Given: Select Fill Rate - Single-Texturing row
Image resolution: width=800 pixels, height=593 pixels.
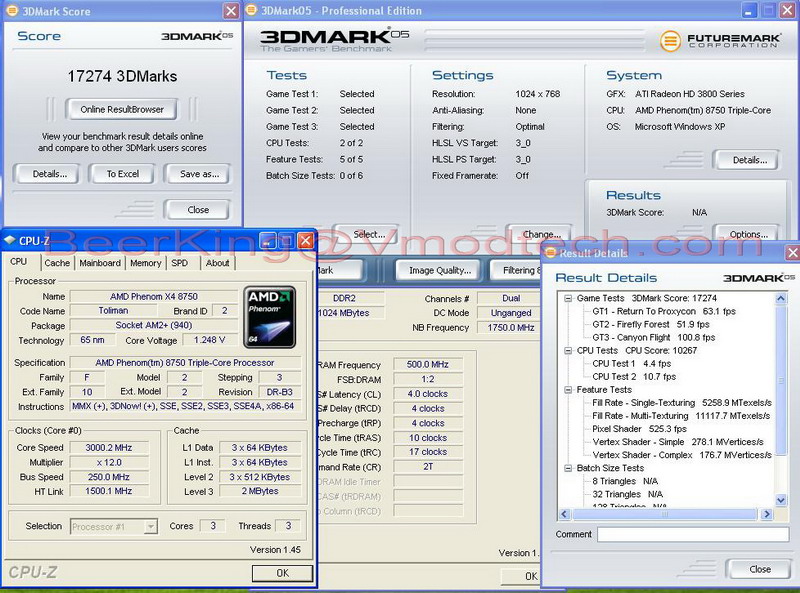Looking at the screenshot, I should click(682, 403).
